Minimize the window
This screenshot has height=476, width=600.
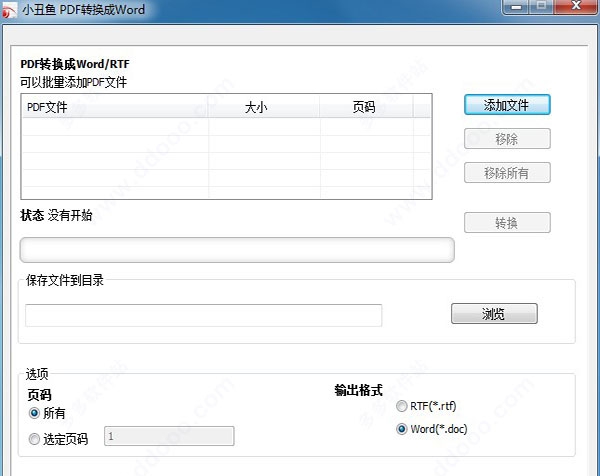click(515, 7)
